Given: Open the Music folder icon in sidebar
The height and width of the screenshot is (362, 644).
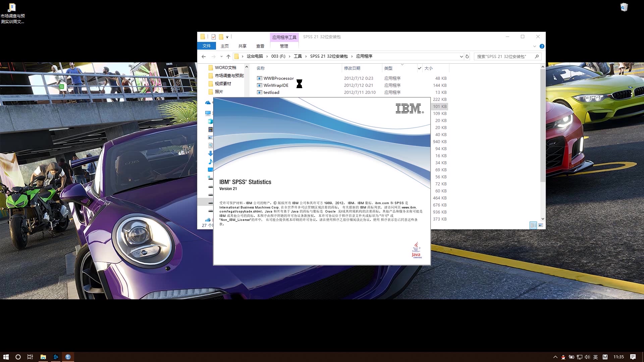Looking at the screenshot, I should click(210, 162).
